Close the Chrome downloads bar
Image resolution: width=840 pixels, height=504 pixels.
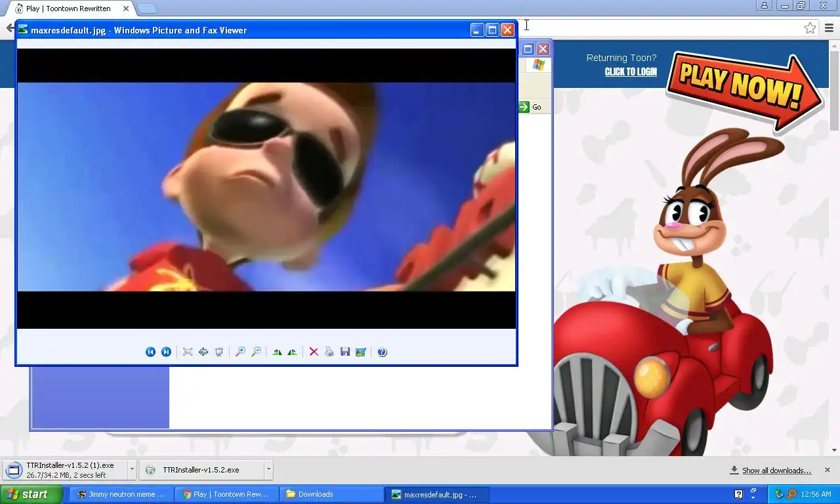827,470
